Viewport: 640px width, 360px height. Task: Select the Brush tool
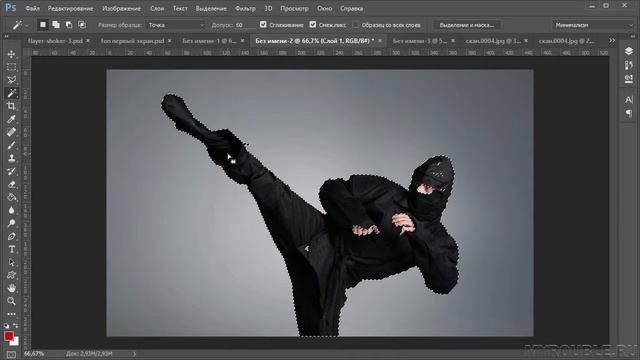point(11,145)
